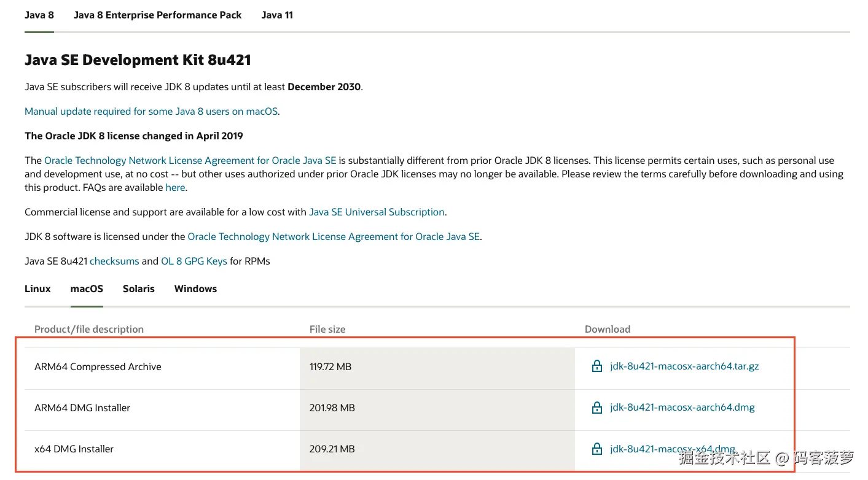Image resolution: width=868 pixels, height=480 pixels.
Task: Download jdk-8u421-macosx-x64.dmg installer
Action: [x=672, y=449]
